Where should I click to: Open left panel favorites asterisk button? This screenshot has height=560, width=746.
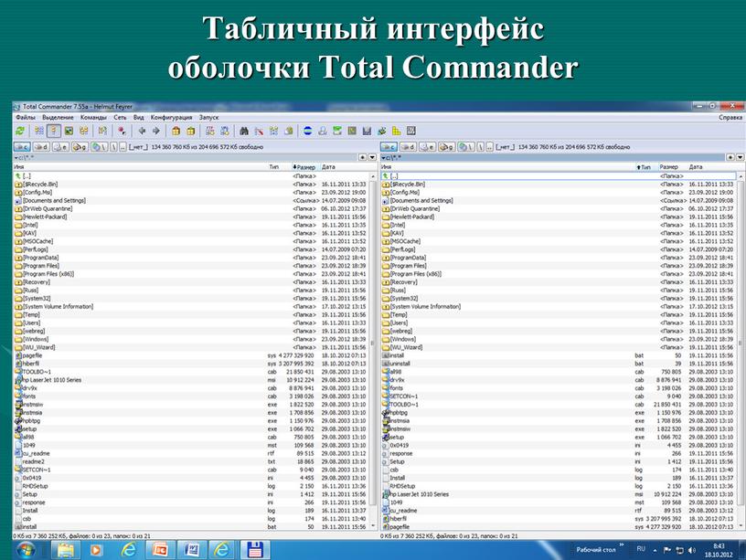[x=363, y=157]
